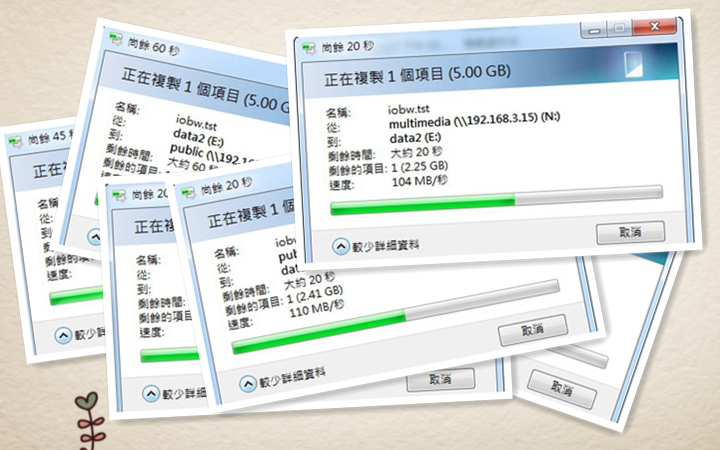Screen dimensions: 720x450
Task: Click the 較少 chevron in the 尚餘 45 window
Action: click(x=63, y=336)
